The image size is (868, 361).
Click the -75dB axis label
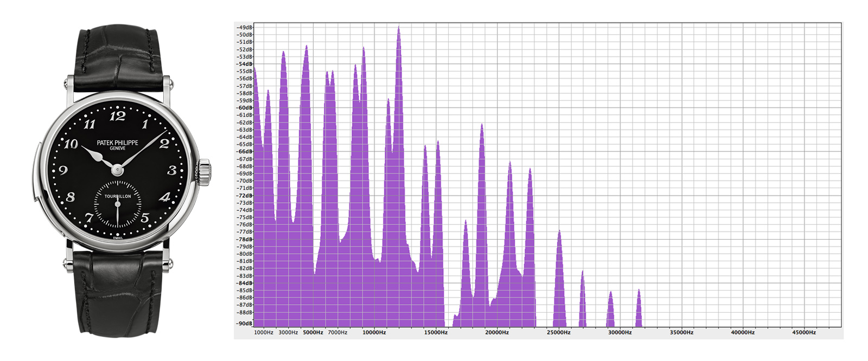tap(245, 217)
